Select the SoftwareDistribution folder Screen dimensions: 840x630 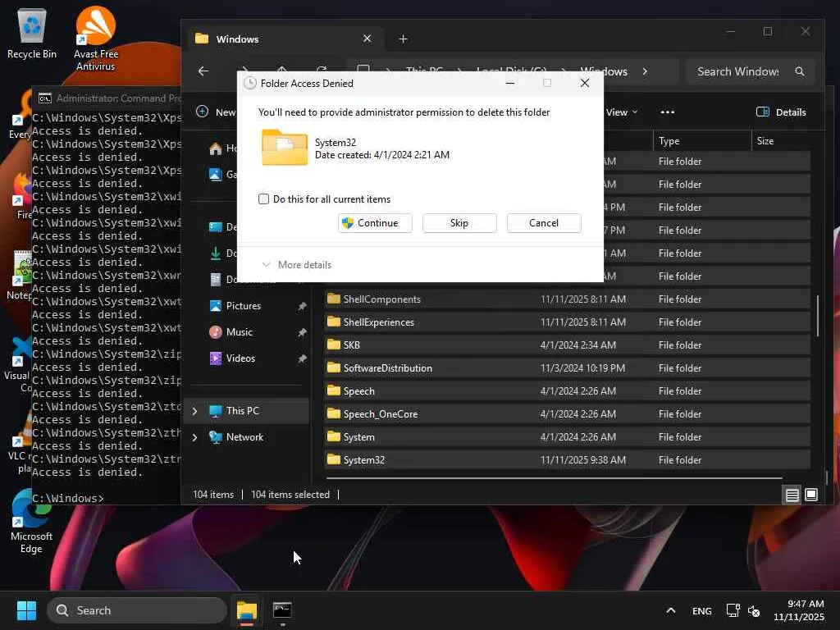568,368
